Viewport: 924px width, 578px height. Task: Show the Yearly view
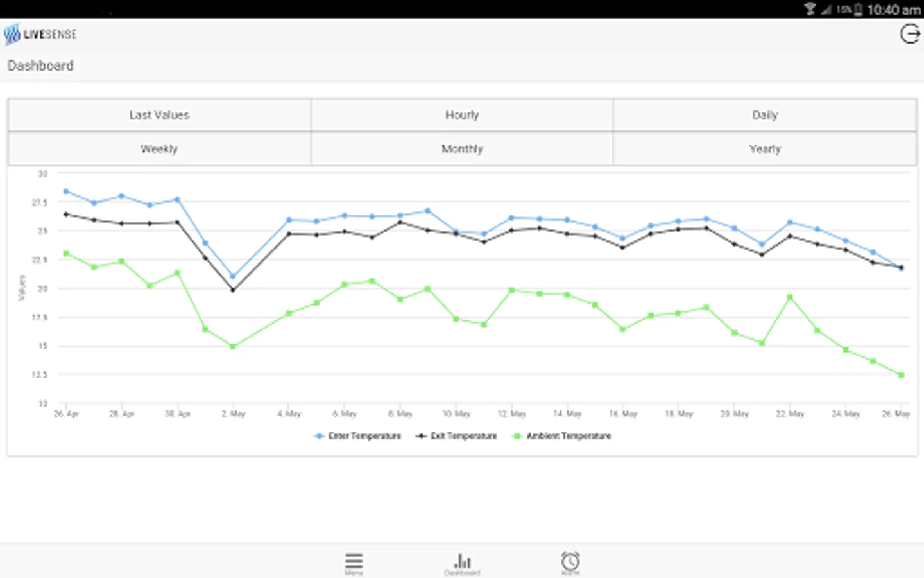(765, 149)
